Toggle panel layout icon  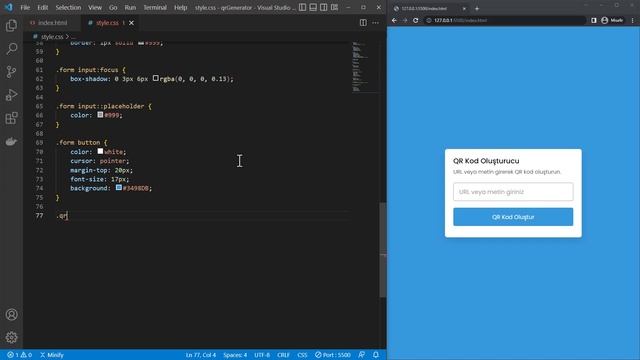tap(313, 7)
